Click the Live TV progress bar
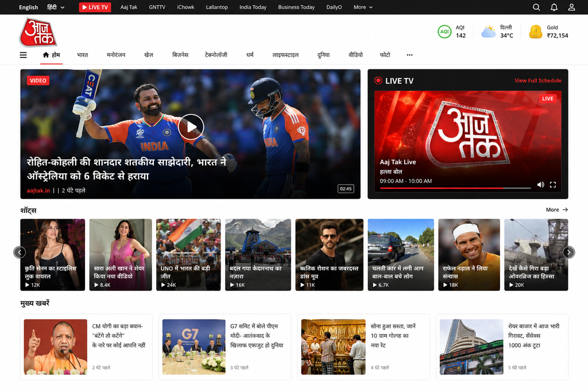Screen dimensions: 588x392 [x=455, y=188]
